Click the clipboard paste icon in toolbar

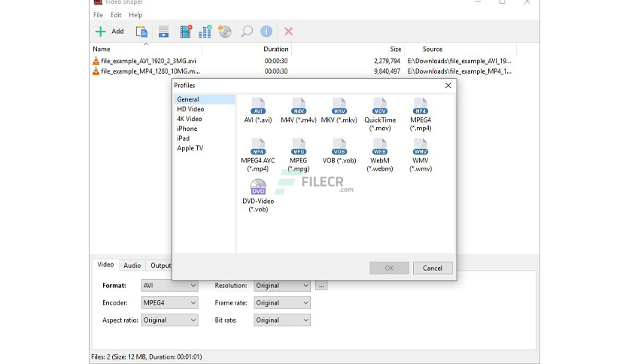click(x=141, y=32)
